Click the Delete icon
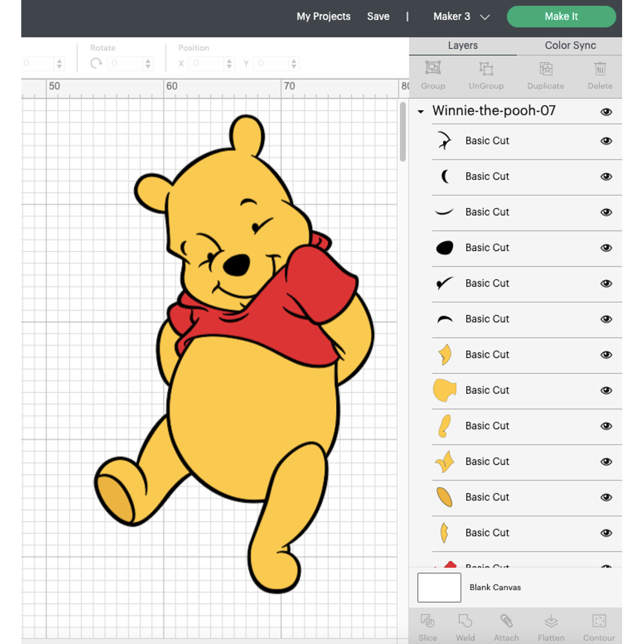The width and height of the screenshot is (644, 644). (x=600, y=76)
